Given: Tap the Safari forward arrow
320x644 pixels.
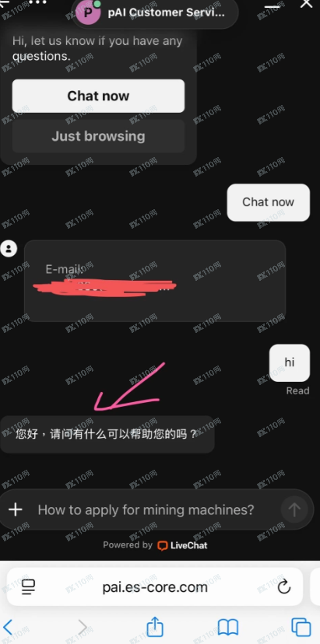Looking at the screenshot, I should 83,628.
